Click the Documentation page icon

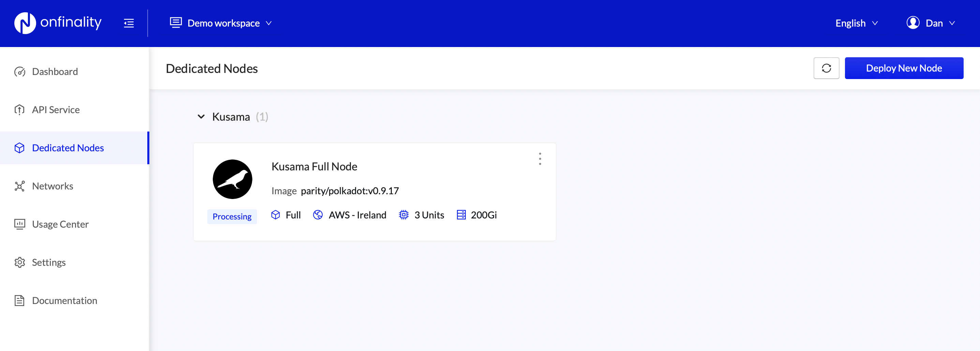coord(19,301)
